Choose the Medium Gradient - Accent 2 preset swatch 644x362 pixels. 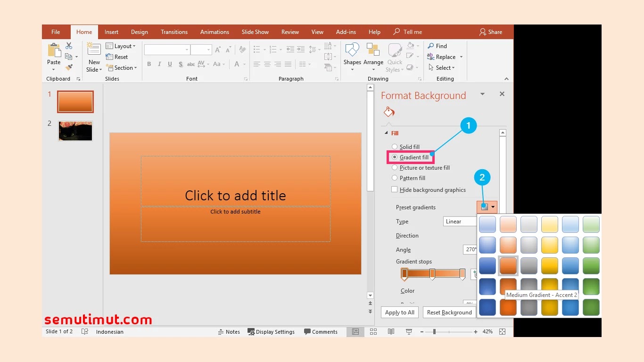pos(508,266)
